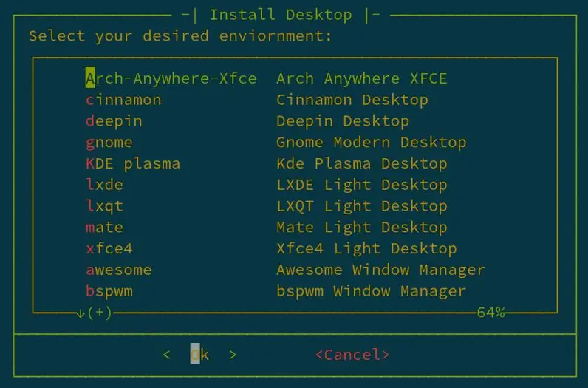Click the 64% scroll position indicator
The image size is (588, 388).
pos(491,312)
